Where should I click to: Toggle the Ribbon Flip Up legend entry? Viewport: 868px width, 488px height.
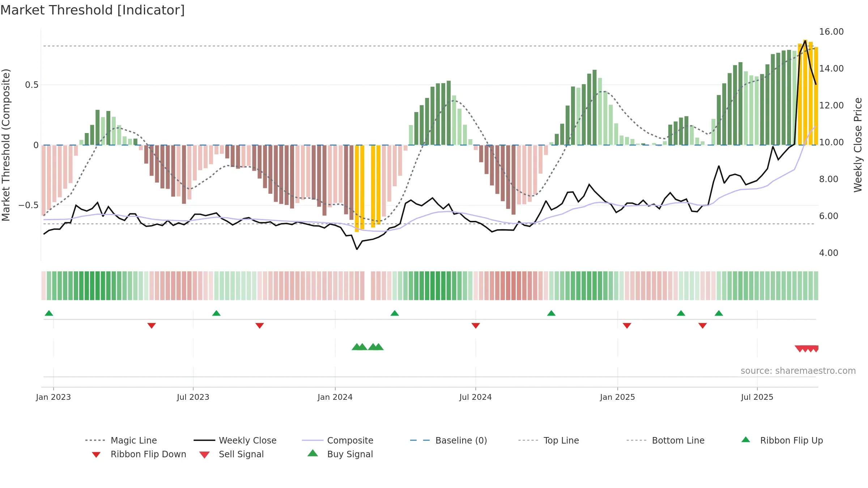pos(782,440)
